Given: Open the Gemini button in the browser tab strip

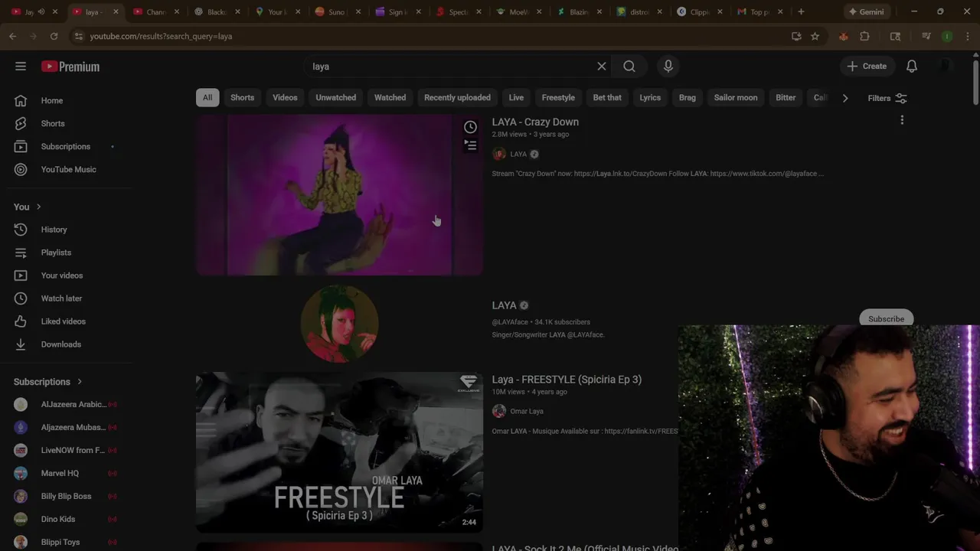Looking at the screenshot, I should (866, 11).
